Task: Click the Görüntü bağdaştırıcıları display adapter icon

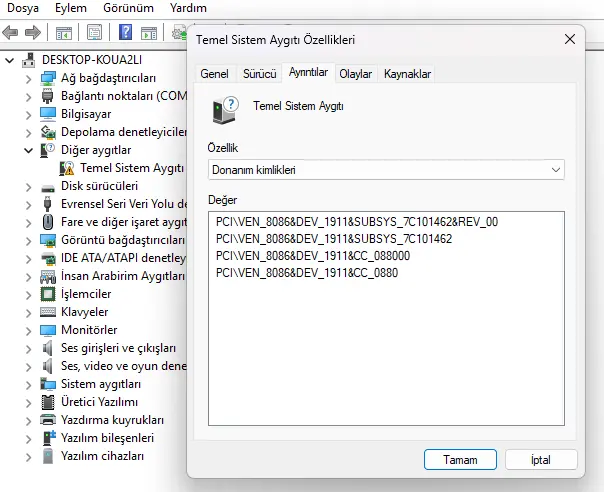Action: pos(48,240)
